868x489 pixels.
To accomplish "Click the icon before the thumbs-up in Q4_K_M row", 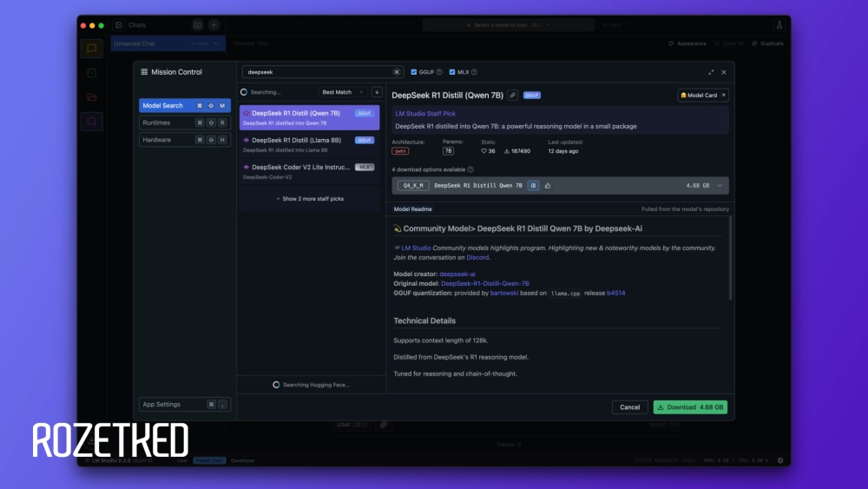I will [533, 185].
